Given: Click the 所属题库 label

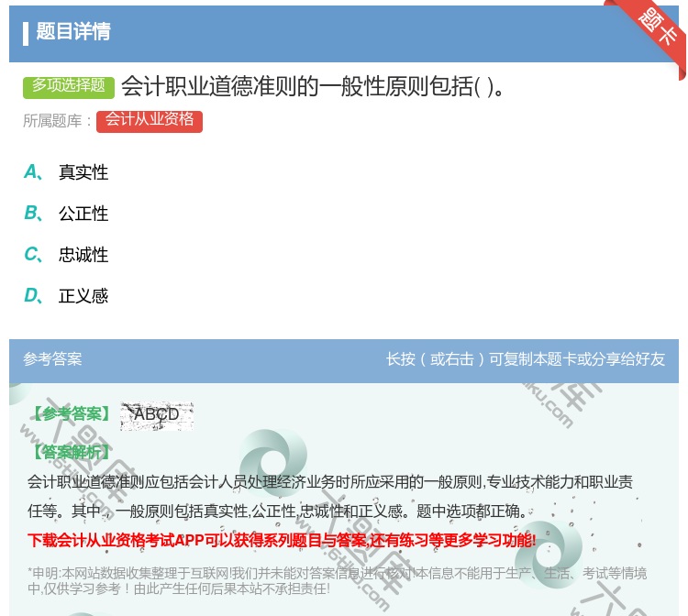Looking at the screenshot, I should tap(57, 121).
